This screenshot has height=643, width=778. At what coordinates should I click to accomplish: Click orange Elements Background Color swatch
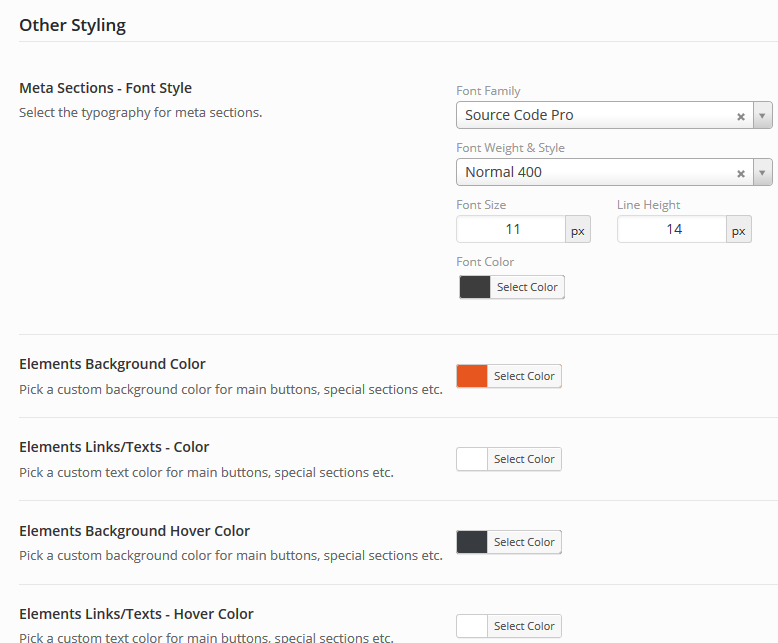point(472,376)
